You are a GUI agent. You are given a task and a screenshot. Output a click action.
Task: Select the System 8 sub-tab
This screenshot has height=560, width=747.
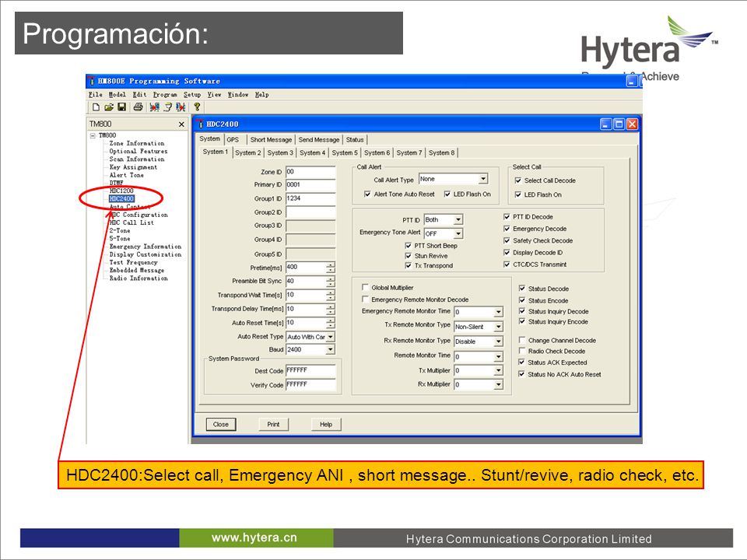pyautogui.click(x=442, y=153)
